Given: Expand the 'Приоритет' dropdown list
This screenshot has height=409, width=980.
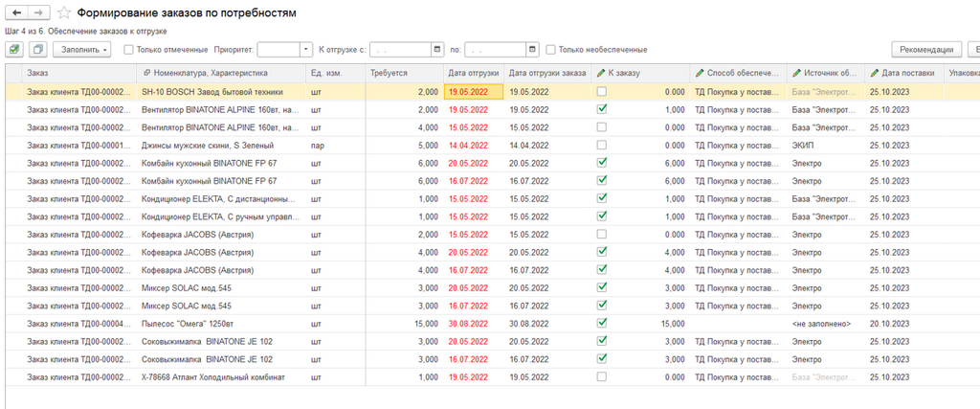Looking at the screenshot, I should (305, 50).
